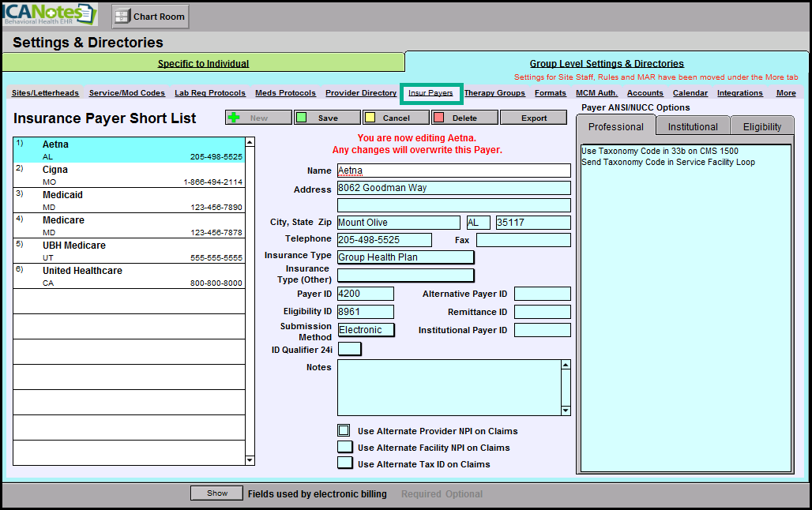Viewport: 812px width, 510px height.
Task: Toggle Use Alternate Tax ID on Claims
Action: tap(344, 463)
